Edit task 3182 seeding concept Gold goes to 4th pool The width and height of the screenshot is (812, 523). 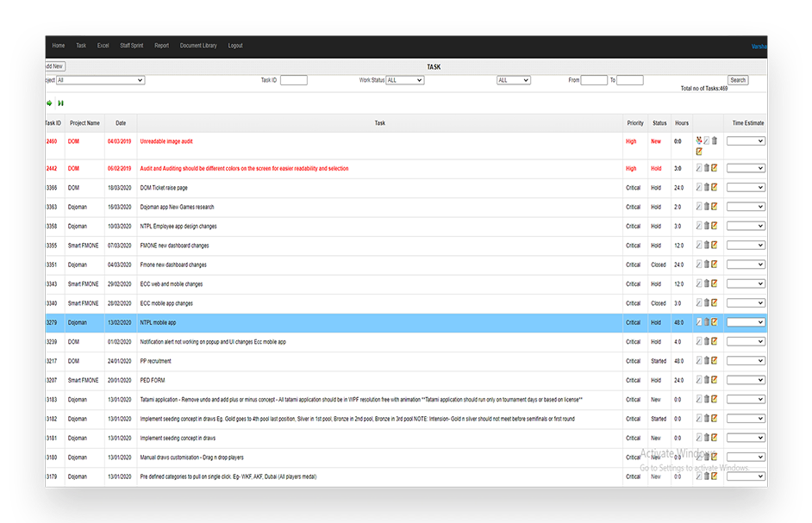tap(699, 418)
